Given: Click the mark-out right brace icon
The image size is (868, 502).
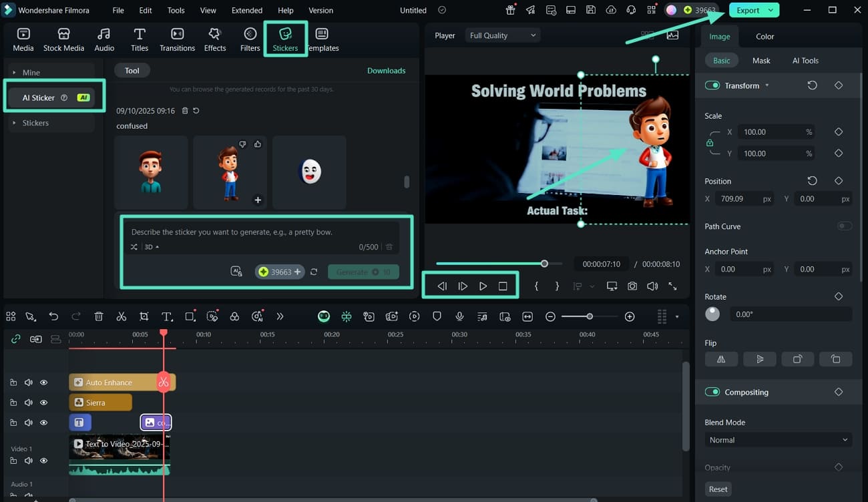Looking at the screenshot, I should point(558,286).
